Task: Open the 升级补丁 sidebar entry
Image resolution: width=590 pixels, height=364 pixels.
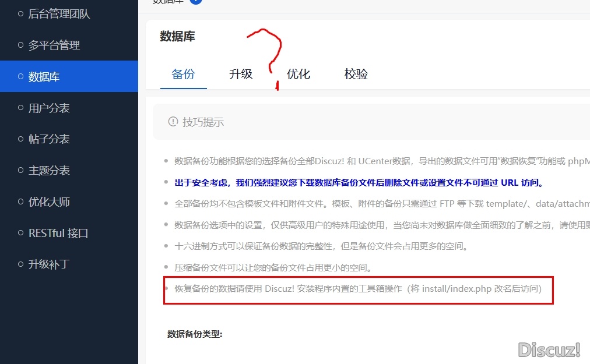Action: tap(50, 264)
